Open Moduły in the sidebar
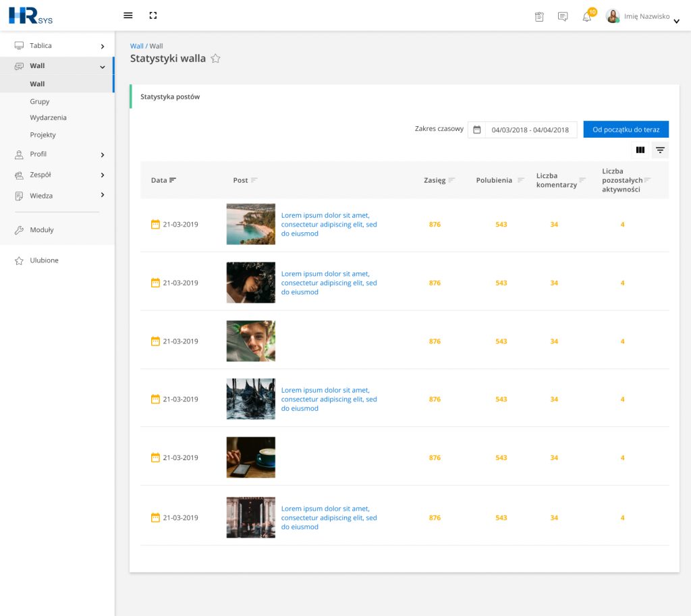691x616 pixels. click(41, 229)
